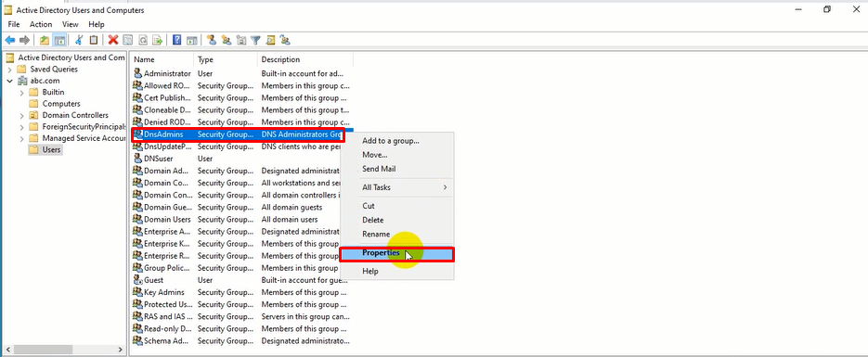This screenshot has width=868, height=357.
Task: Expand the Builtin container node
Action: tap(21, 93)
